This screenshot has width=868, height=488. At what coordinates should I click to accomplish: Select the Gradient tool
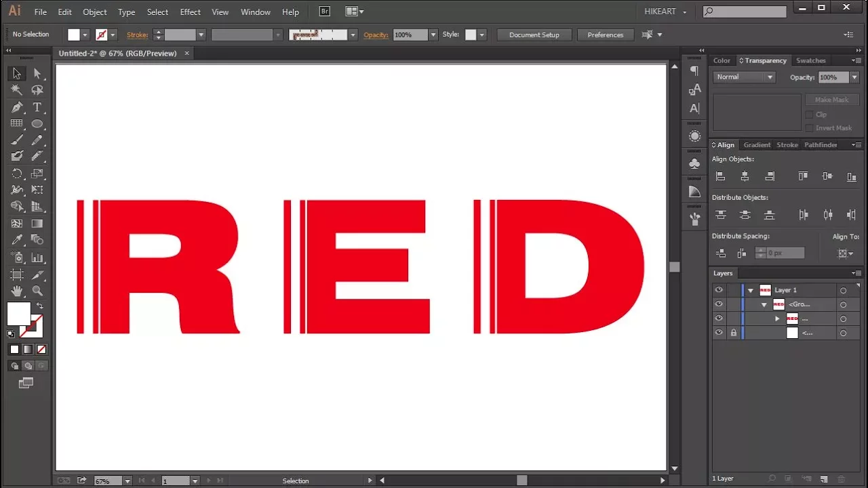click(x=37, y=224)
